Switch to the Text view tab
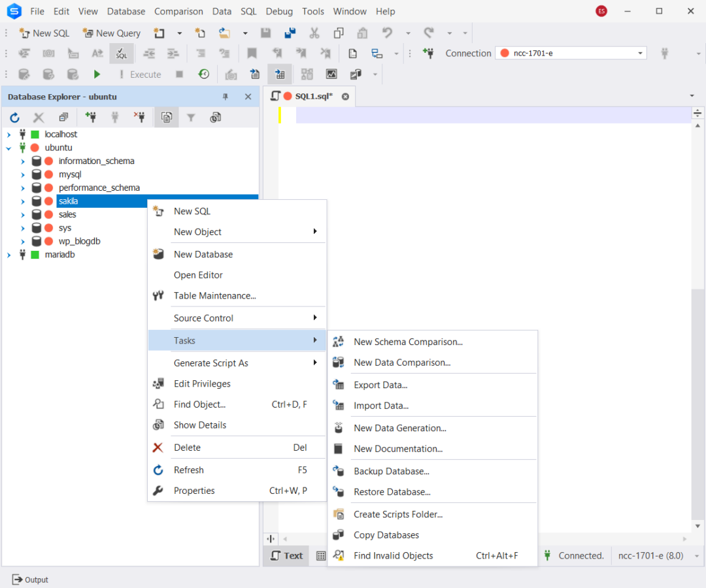The width and height of the screenshot is (706, 588). tap(286, 555)
